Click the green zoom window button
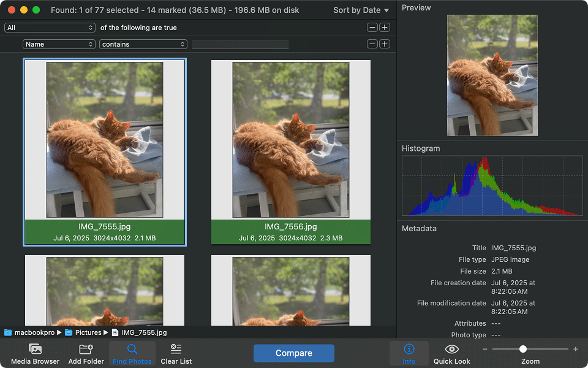This screenshot has width=588, height=368. coord(36,10)
